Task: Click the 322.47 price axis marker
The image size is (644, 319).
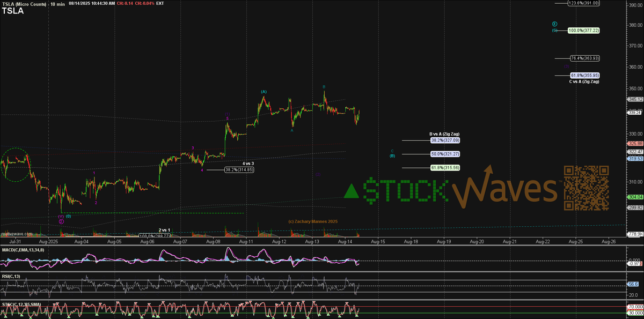Action: click(x=635, y=152)
